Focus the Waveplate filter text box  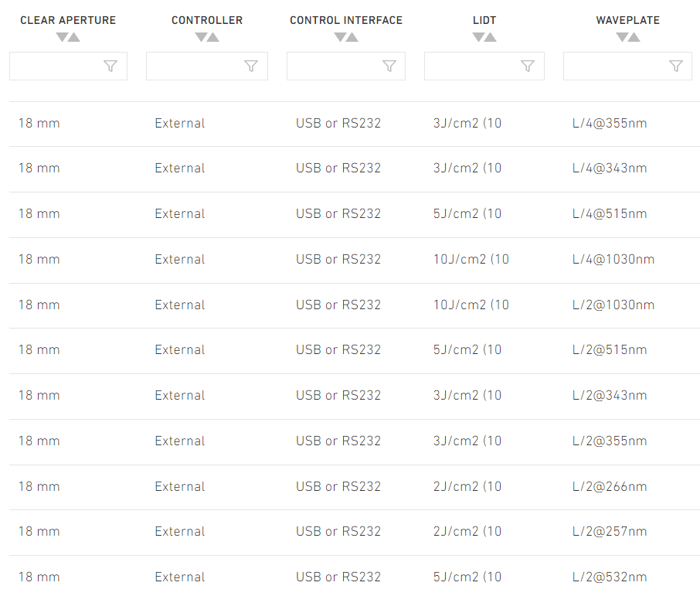(x=627, y=66)
